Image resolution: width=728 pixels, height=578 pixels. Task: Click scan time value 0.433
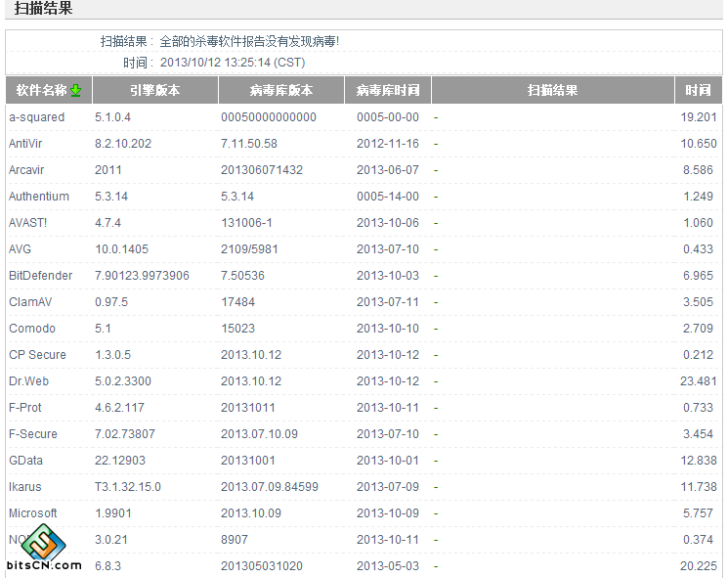(698, 249)
